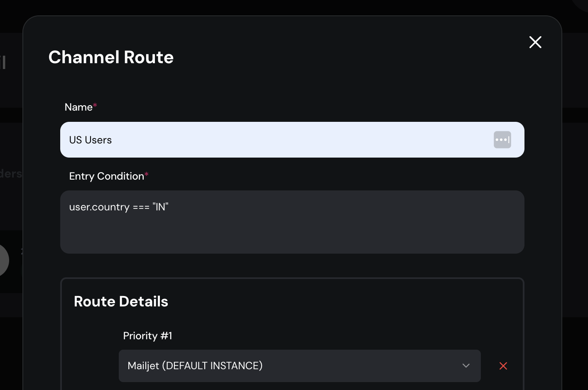Close the Channel Route dialog
This screenshot has width=588, height=390.
(x=535, y=42)
